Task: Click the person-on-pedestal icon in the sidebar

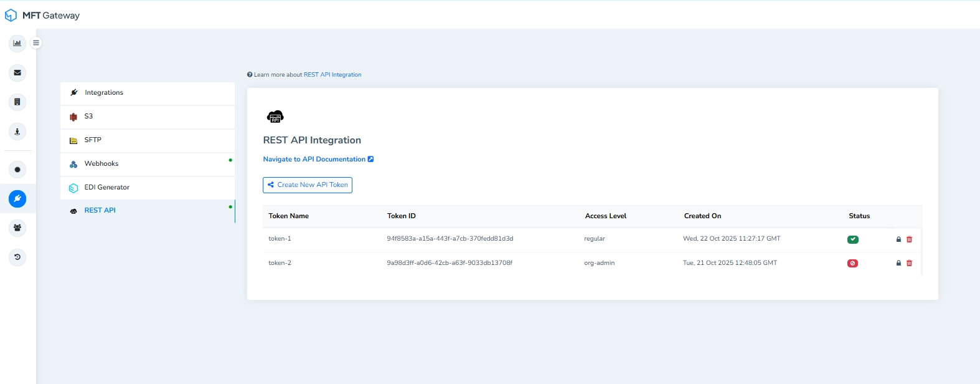Action: pyautogui.click(x=17, y=132)
